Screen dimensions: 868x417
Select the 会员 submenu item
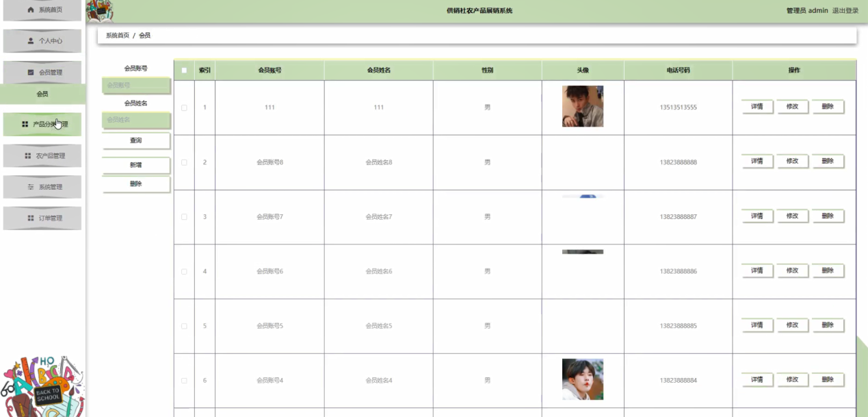42,94
